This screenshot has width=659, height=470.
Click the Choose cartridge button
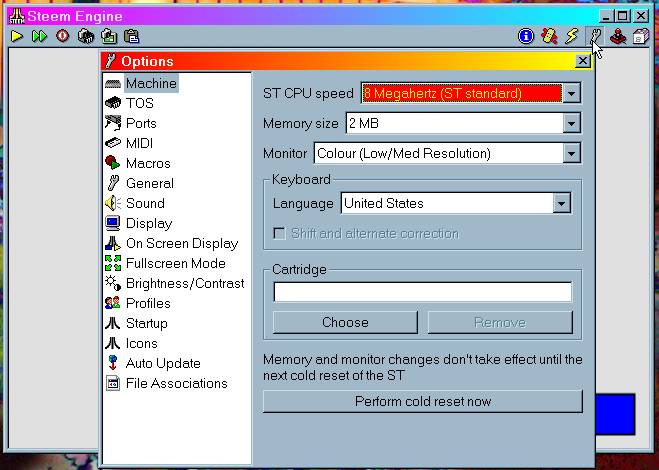click(345, 322)
